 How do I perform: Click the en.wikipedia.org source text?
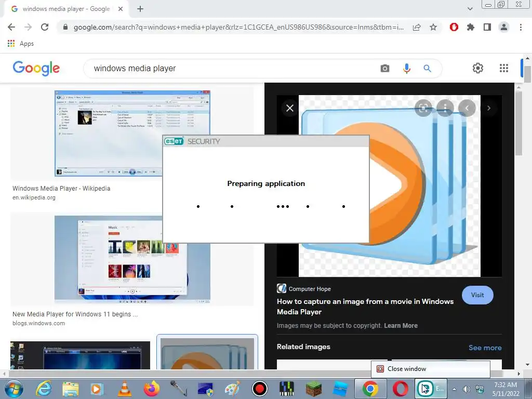[34, 197]
